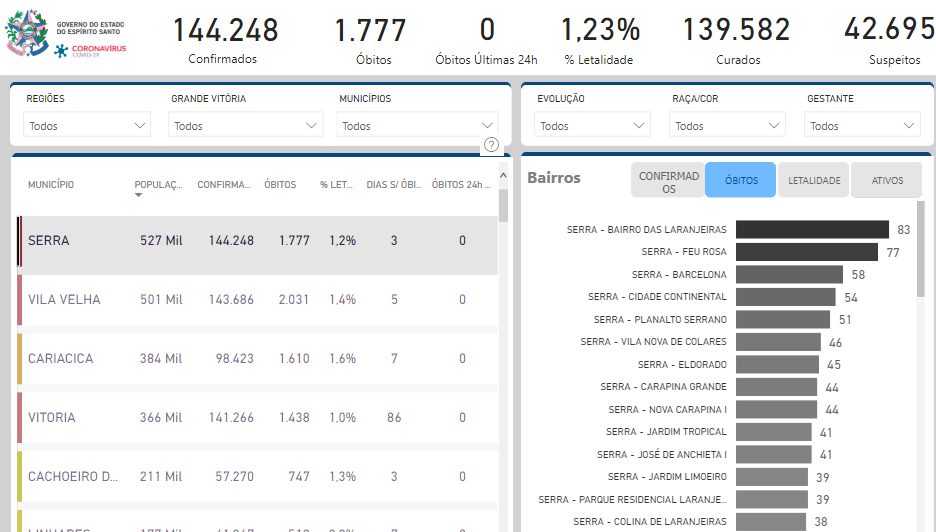936x532 pixels.
Task: Click the Óbitos Últimas 24h card
Action: coord(487,41)
